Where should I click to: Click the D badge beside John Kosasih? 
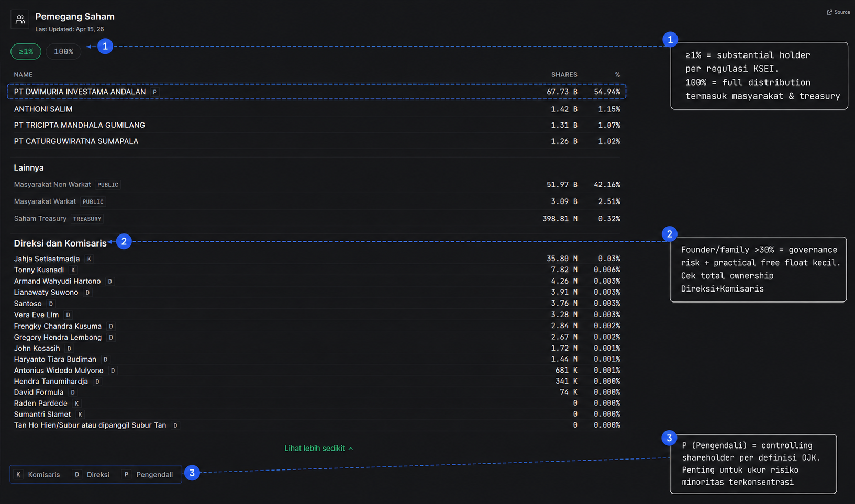coord(69,349)
